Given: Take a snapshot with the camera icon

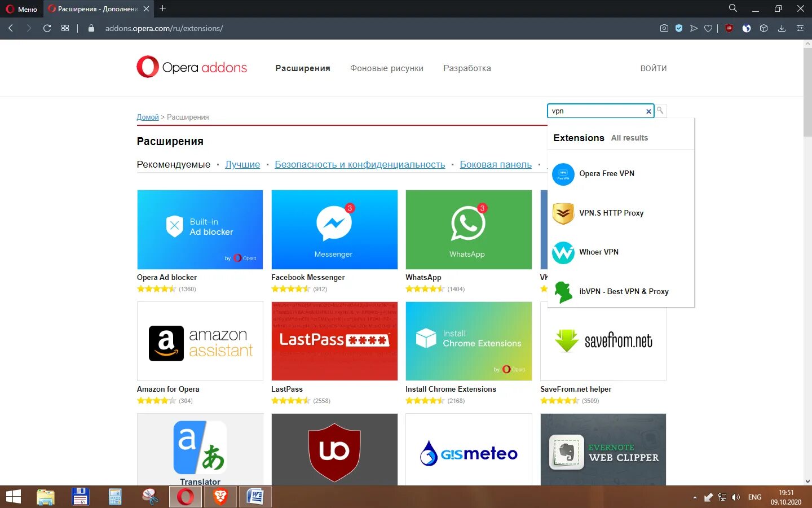Looking at the screenshot, I should (x=664, y=28).
